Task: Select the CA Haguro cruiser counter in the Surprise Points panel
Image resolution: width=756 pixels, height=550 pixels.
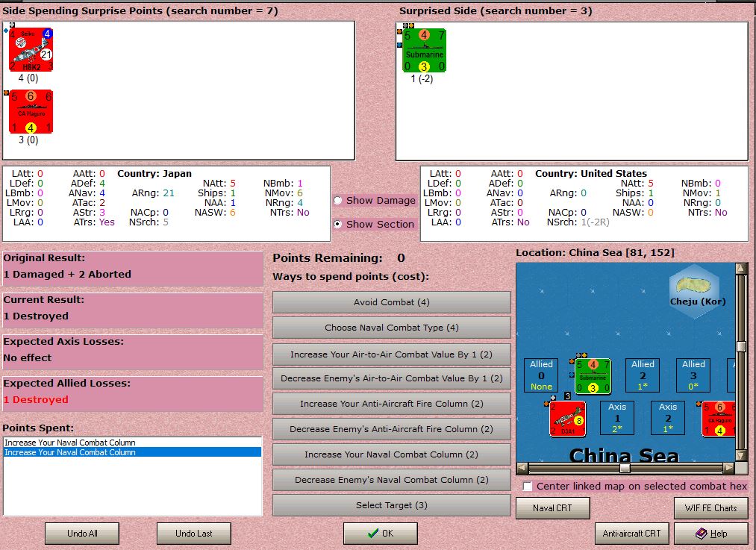Action: 31,111
